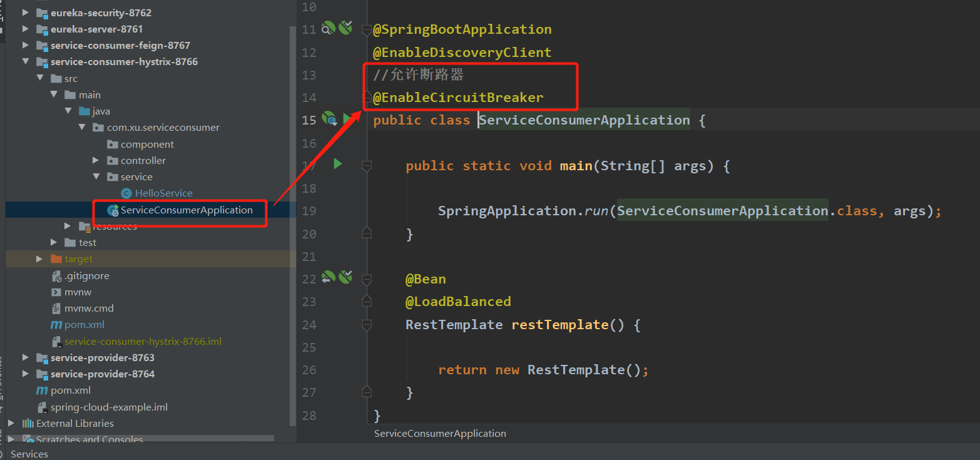Click the External Libraries icon

point(28,423)
